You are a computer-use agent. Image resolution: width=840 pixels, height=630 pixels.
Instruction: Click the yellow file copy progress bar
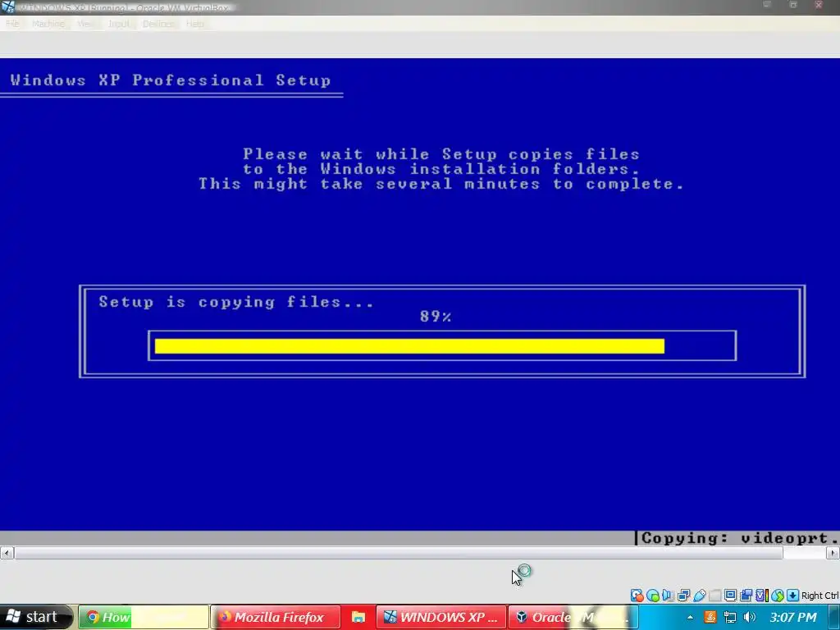(x=410, y=346)
